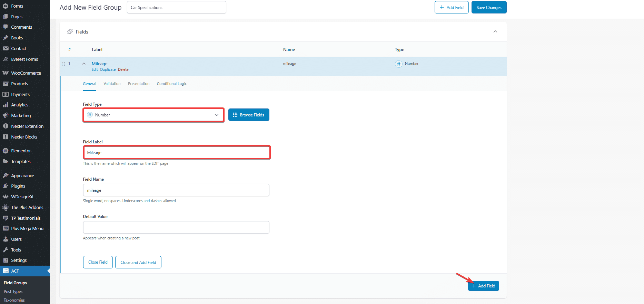Viewport: 644px width, 304px height.
Task: Open the Tools wrench icon
Action: click(6, 250)
